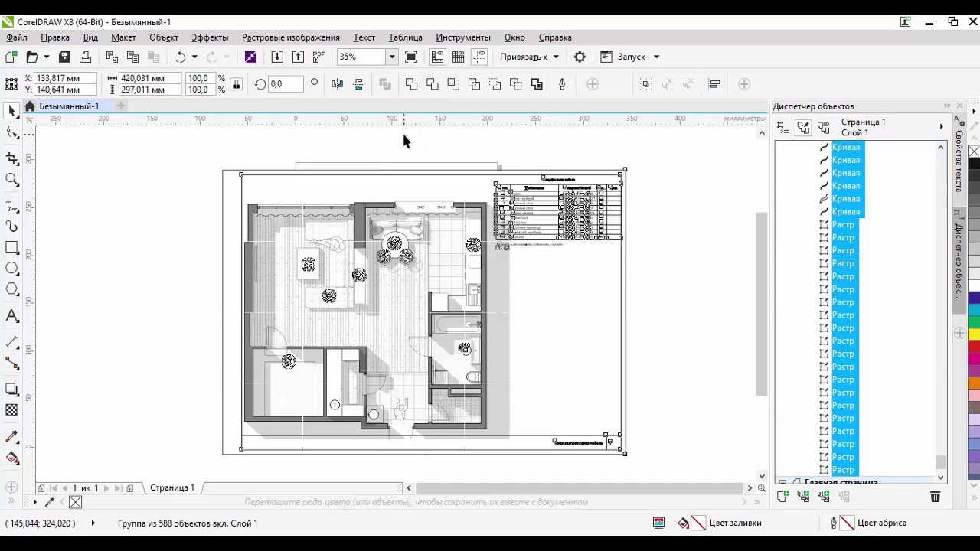The height and width of the screenshot is (551, 980).
Task: Open the Инструменты menu
Action: pos(463,37)
